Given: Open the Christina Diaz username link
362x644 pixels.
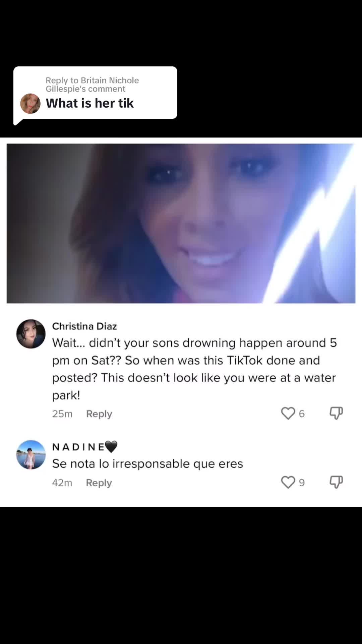Looking at the screenshot, I should [84, 326].
